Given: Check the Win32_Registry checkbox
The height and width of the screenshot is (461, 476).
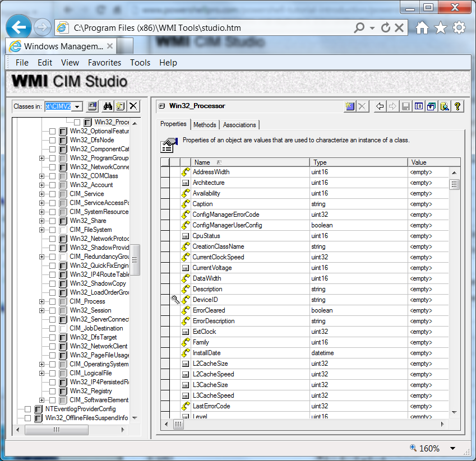Looking at the screenshot, I should 53,391.
